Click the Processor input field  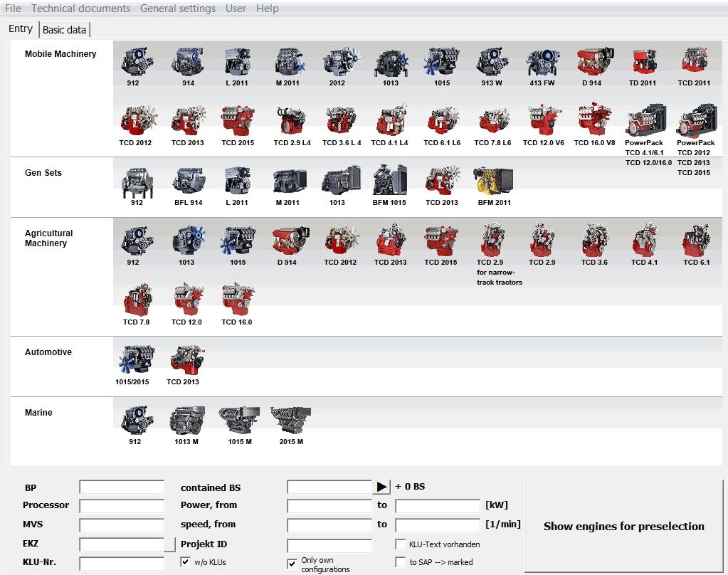(x=122, y=506)
